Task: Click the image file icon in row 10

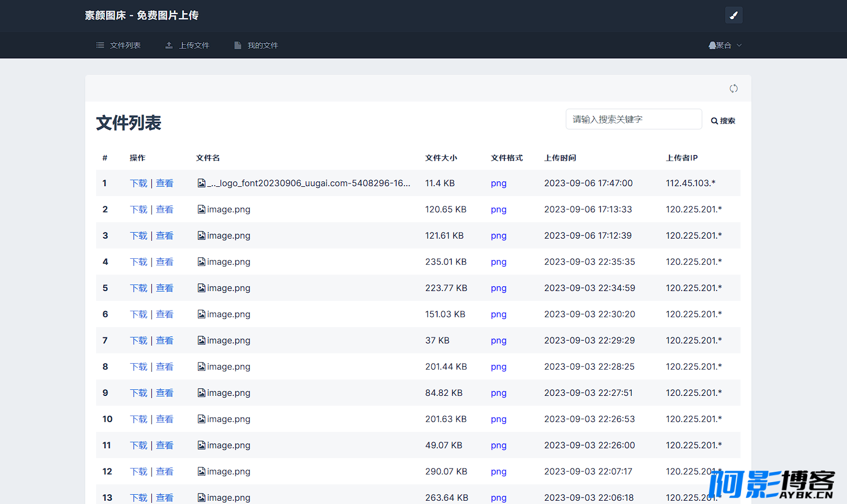Action: [202, 419]
